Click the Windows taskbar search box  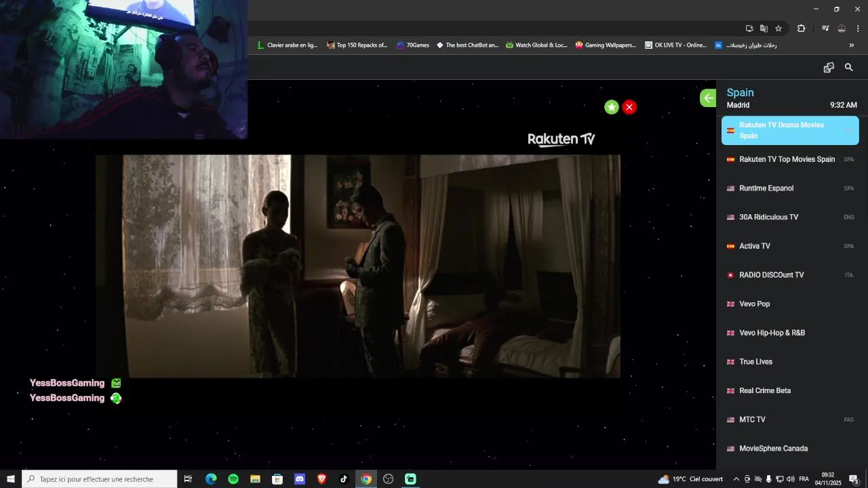click(x=100, y=479)
